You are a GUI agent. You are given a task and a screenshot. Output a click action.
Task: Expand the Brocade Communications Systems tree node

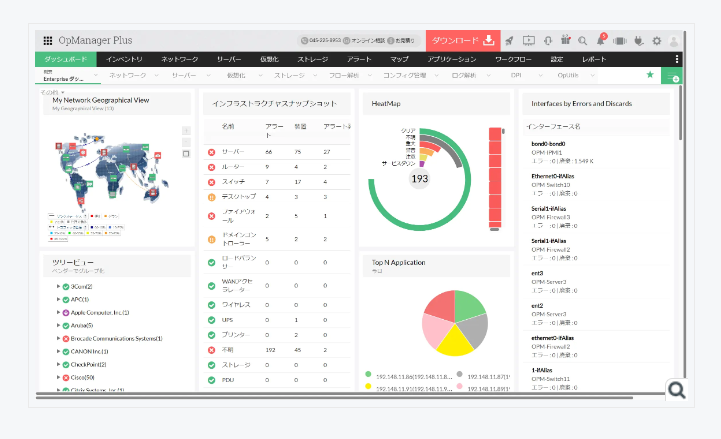(x=58, y=338)
